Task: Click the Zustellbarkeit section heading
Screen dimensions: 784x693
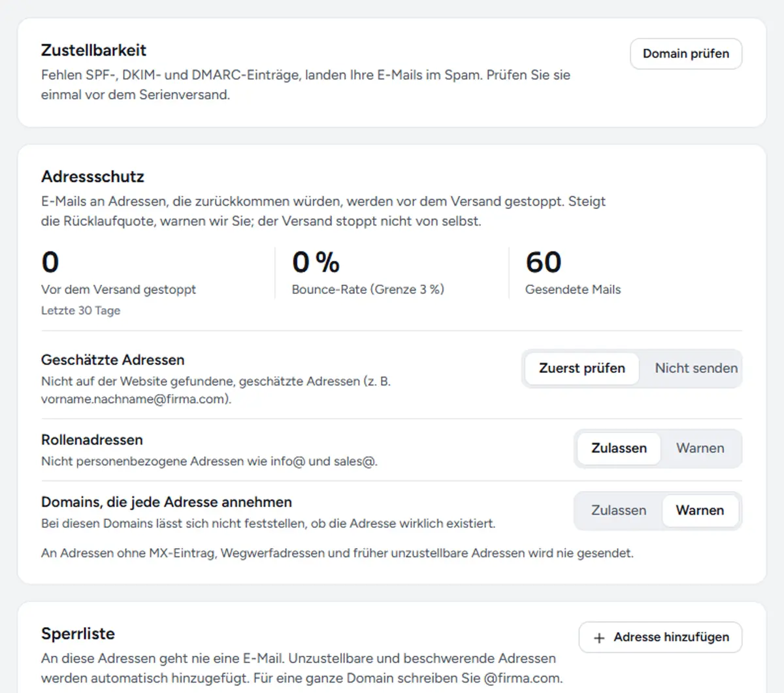Action: [x=93, y=50]
